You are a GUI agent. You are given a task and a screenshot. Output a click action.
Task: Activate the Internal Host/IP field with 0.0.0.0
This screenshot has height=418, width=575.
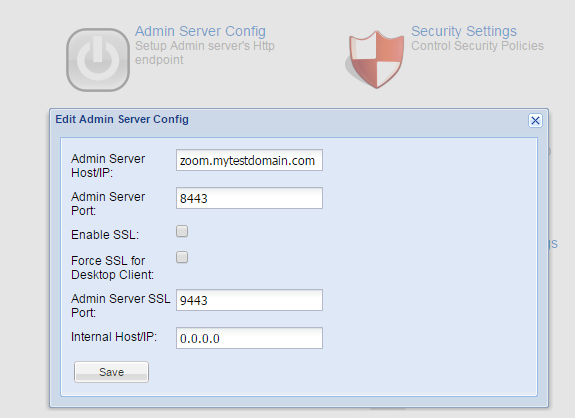pyautogui.click(x=249, y=338)
